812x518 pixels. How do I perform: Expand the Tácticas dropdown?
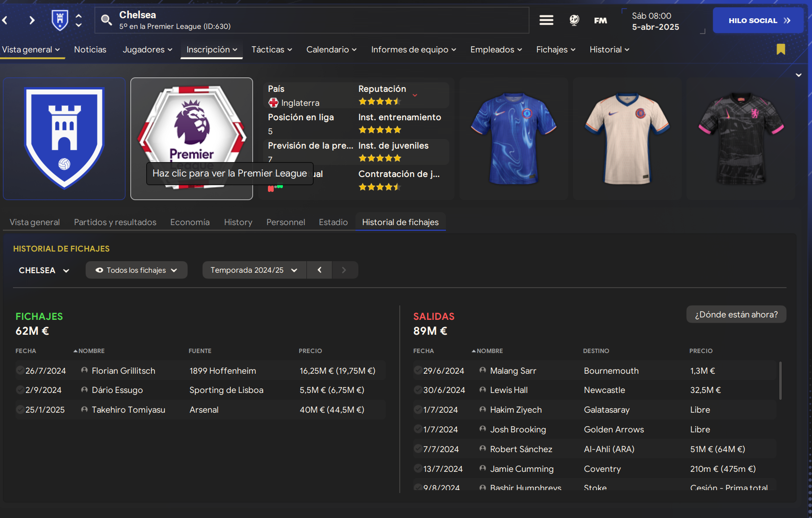pos(272,50)
